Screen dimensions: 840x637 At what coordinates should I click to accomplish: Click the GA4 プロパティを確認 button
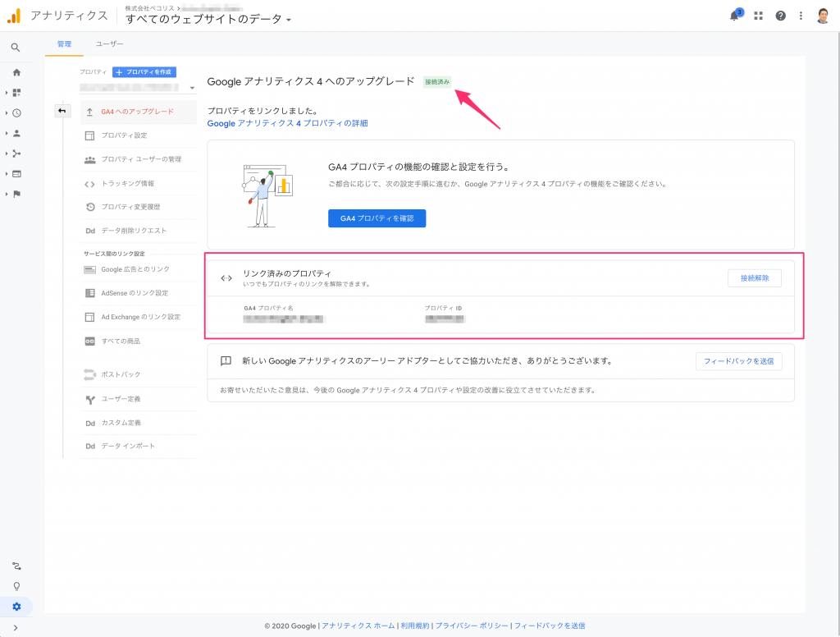[x=377, y=218]
